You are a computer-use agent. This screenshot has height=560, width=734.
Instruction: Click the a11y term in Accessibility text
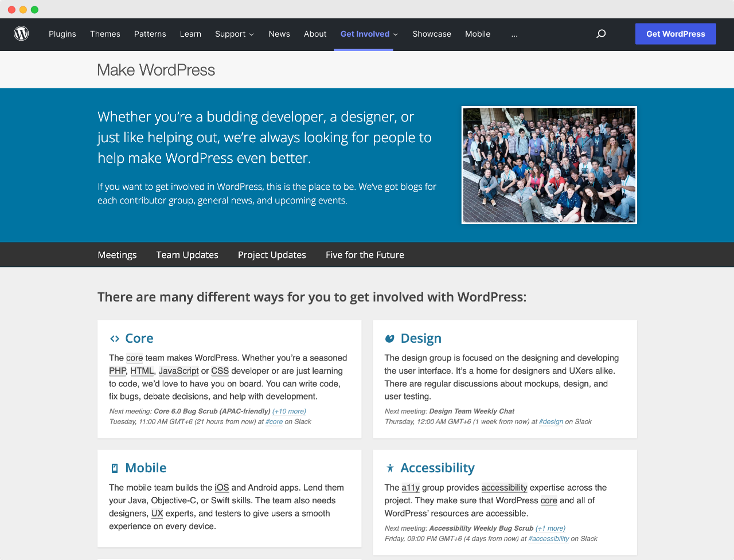411,488
